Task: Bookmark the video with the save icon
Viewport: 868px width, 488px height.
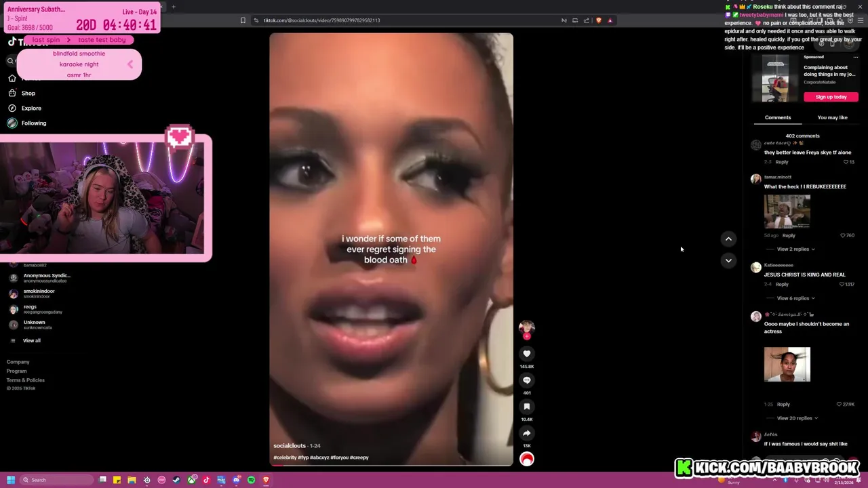Action: pos(527,407)
